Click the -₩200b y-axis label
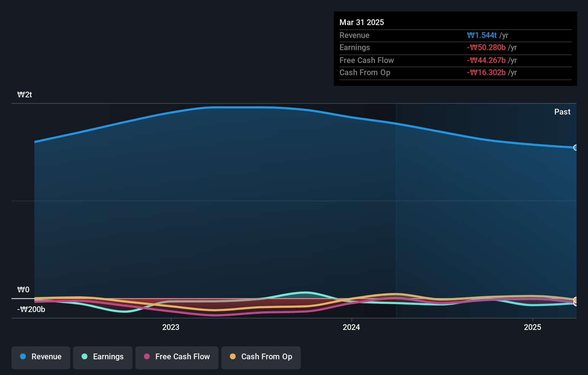The height and width of the screenshot is (375, 588). 31,309
